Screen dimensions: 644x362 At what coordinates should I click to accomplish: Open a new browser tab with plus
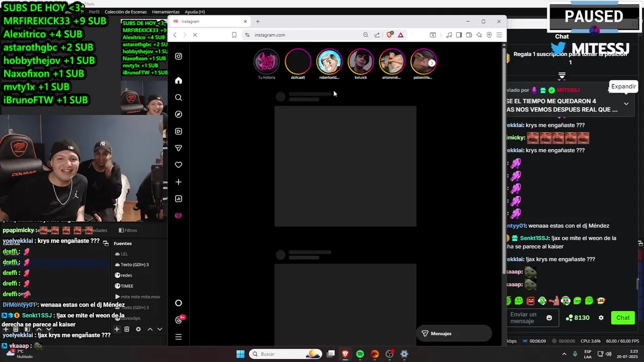pos(258,21)
